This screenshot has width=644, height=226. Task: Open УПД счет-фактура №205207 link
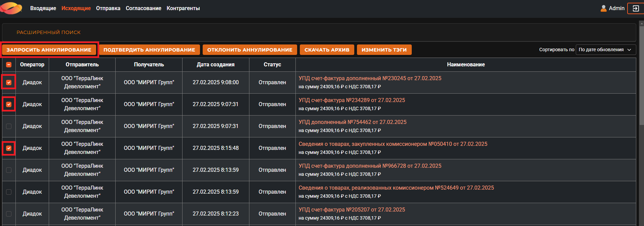click(352, 209)
